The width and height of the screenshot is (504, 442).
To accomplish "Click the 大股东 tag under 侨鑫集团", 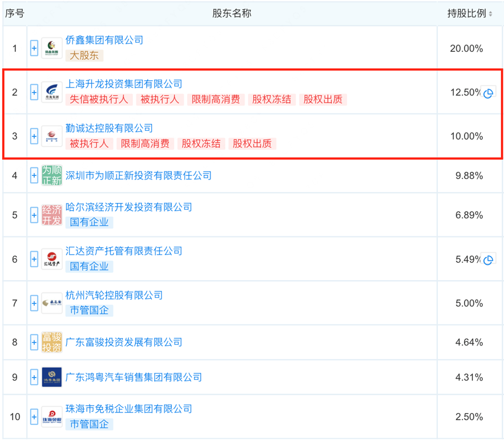I will click(84, 56).
